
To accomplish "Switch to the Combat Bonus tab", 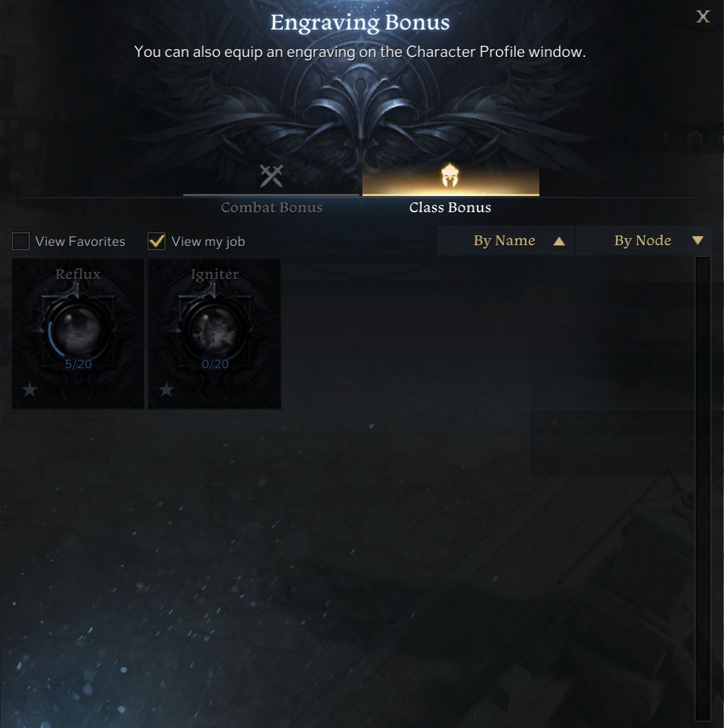I will 272,207.
